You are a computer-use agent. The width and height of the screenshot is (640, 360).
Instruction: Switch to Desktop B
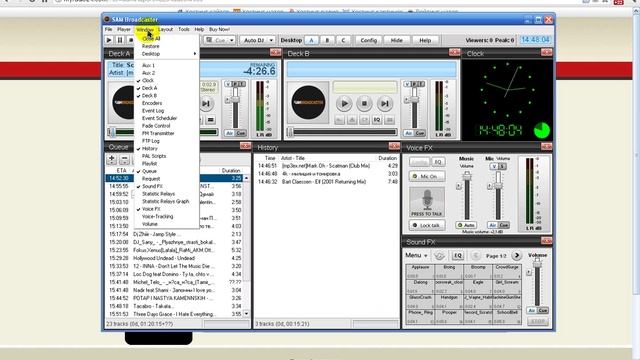pos(327,40)
